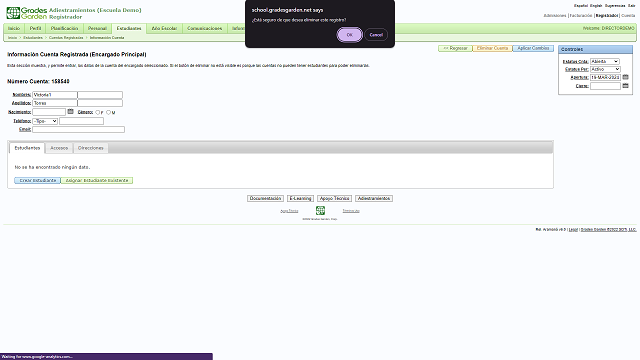Open the Año Escolar menu tab
Viewport: 640px width, 360px height.
pos(164,29)
